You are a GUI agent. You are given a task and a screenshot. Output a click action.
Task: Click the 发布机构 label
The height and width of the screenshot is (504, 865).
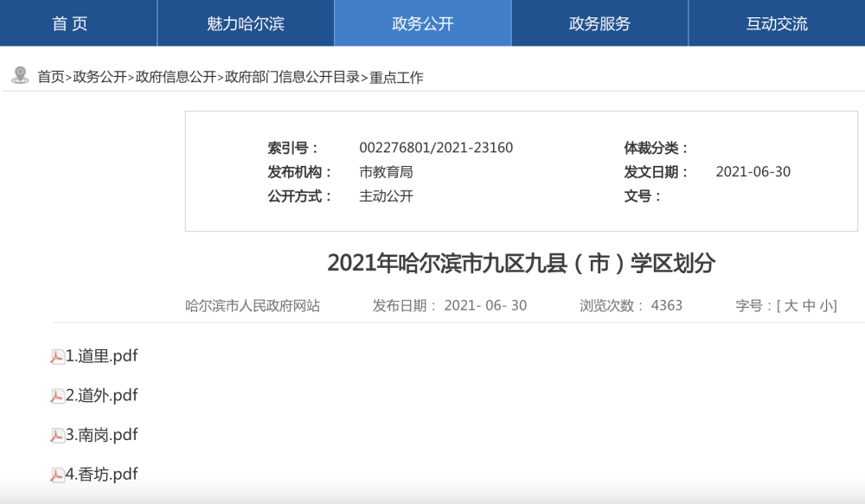point(299,172)
